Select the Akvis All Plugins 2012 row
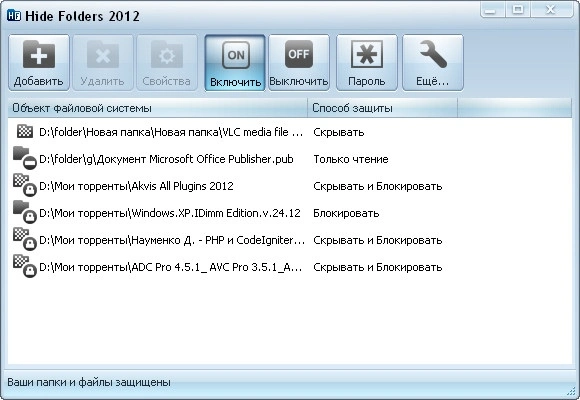 click(x=290, y=186)
